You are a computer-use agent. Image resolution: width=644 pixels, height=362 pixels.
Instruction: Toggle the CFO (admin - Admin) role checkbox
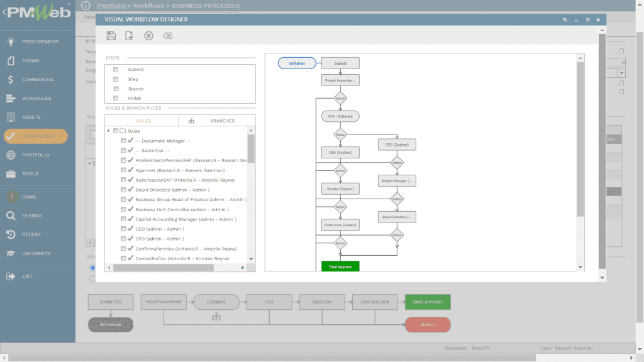[123, 238]
